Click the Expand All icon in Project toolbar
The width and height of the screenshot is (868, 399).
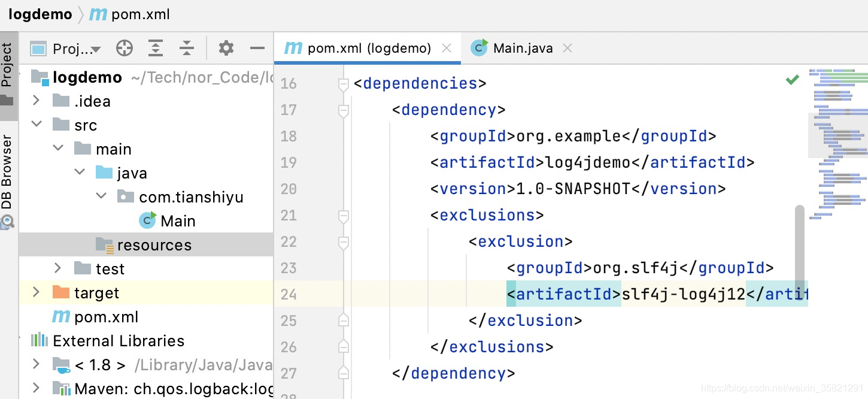click(156, 49)
